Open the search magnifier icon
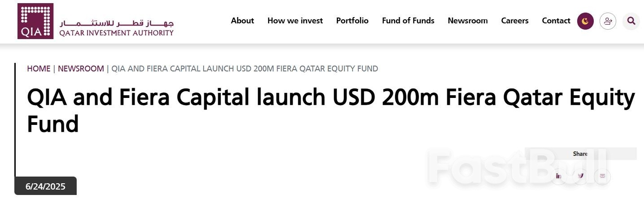Screen dimensions: 644x208 tap(631, 21)
